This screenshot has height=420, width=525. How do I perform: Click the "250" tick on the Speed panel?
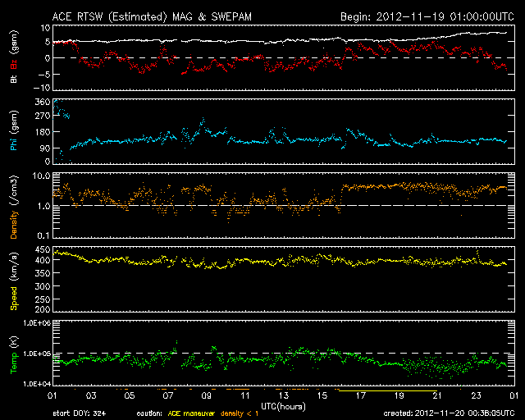pos(43,299)
